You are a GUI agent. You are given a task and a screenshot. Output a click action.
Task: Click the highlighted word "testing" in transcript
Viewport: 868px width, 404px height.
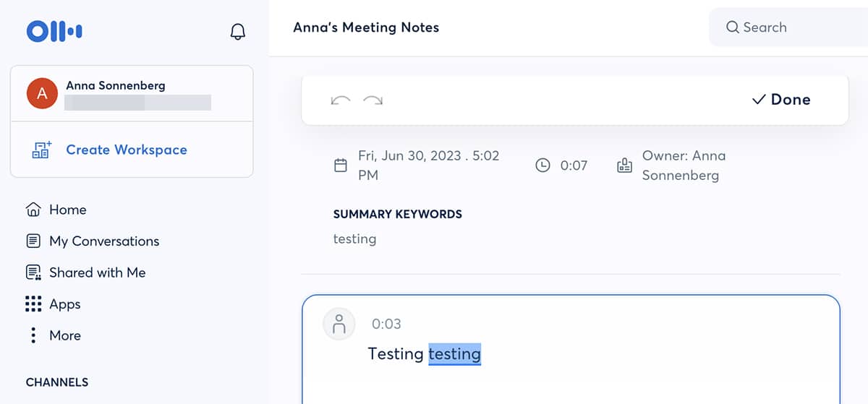454,354
